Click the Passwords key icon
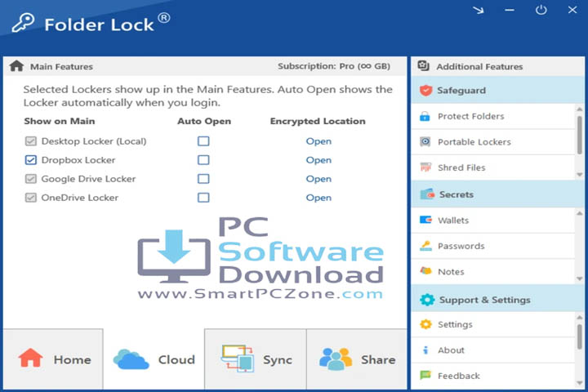 [425, 246]
